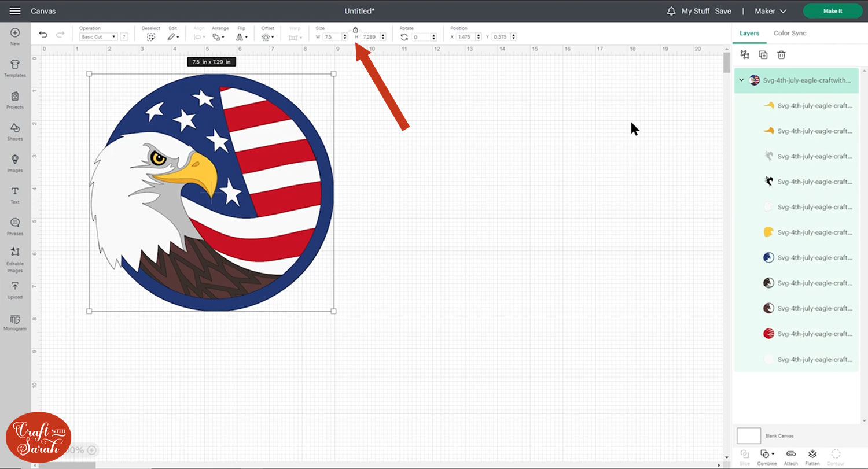Open the Maker machine dropdown
This screenshot has height=469, width=868.
pyautogui.click(x=771, y=11)
